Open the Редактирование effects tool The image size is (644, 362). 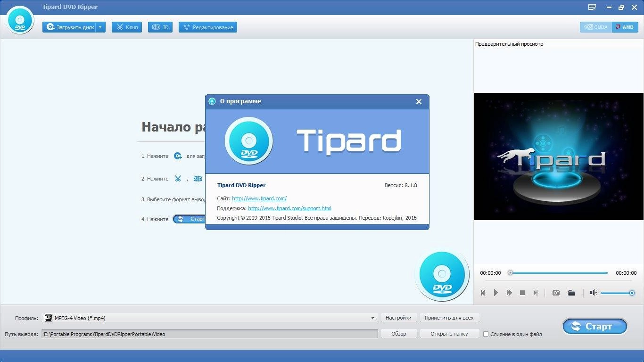(208, 27)
